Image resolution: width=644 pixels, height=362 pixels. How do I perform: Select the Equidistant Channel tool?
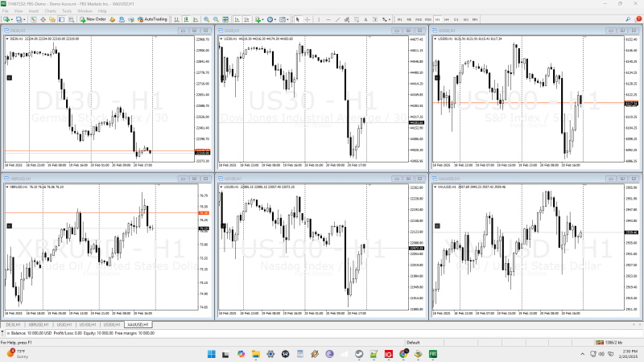pyautogui.click(x=347, y=19)
